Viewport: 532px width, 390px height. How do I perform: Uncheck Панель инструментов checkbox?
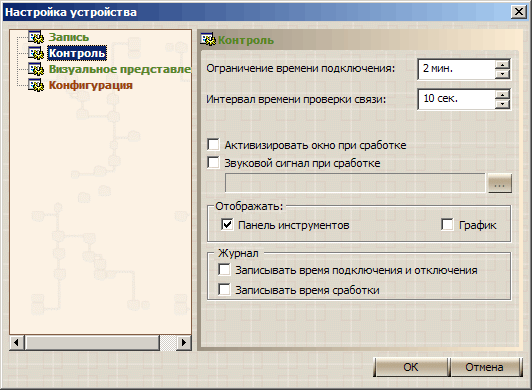tap(227, 224)
